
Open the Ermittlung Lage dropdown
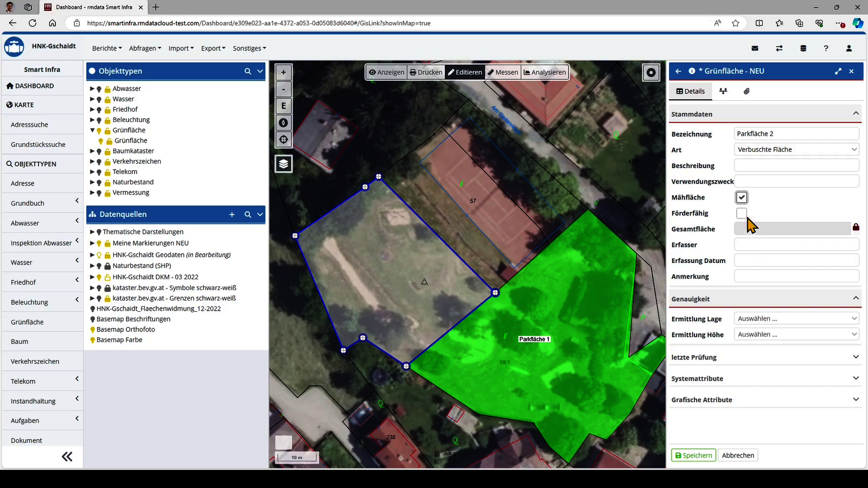click(x=796, y=319)
